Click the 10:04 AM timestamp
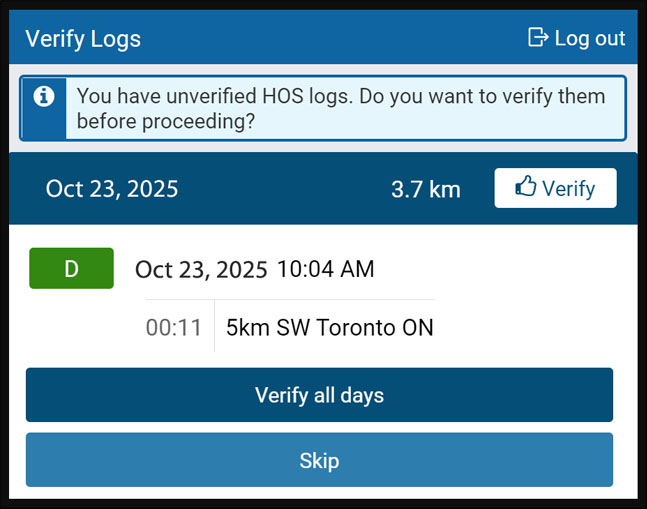The height and width of the screenshot is (509, 647). coord(326,269)
